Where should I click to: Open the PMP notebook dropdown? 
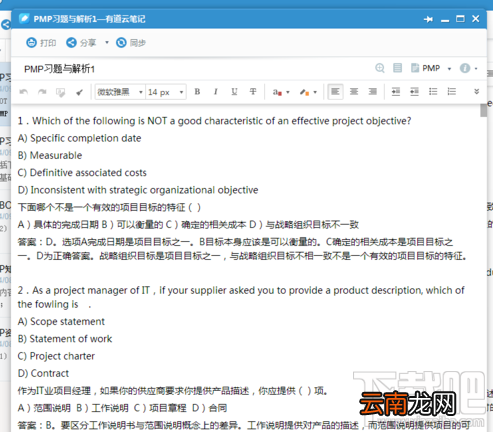click(x=449, y=69)
